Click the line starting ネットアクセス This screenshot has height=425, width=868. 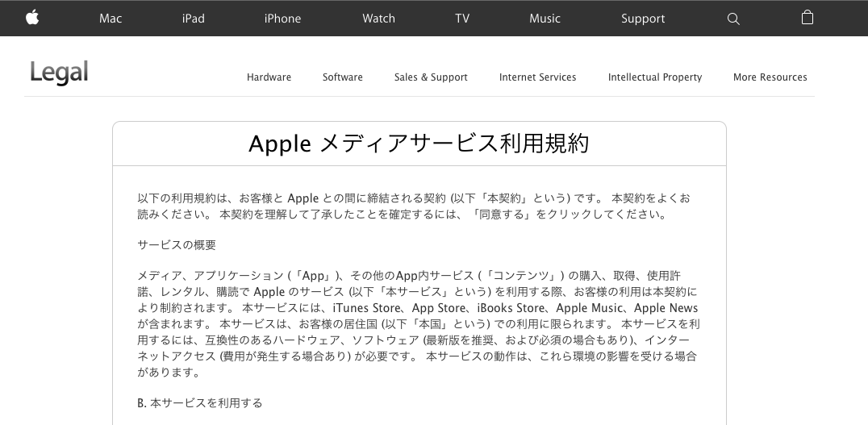(417, 356)
